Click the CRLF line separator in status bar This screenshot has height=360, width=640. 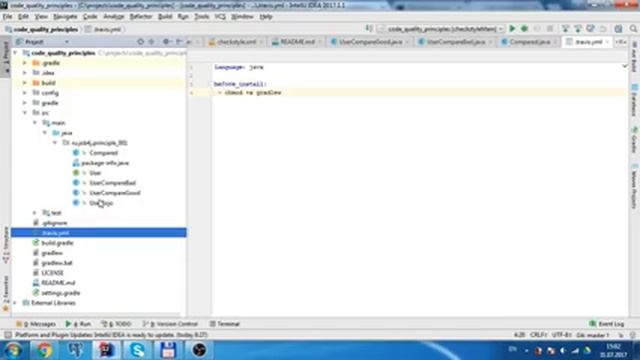coord(538,335)
